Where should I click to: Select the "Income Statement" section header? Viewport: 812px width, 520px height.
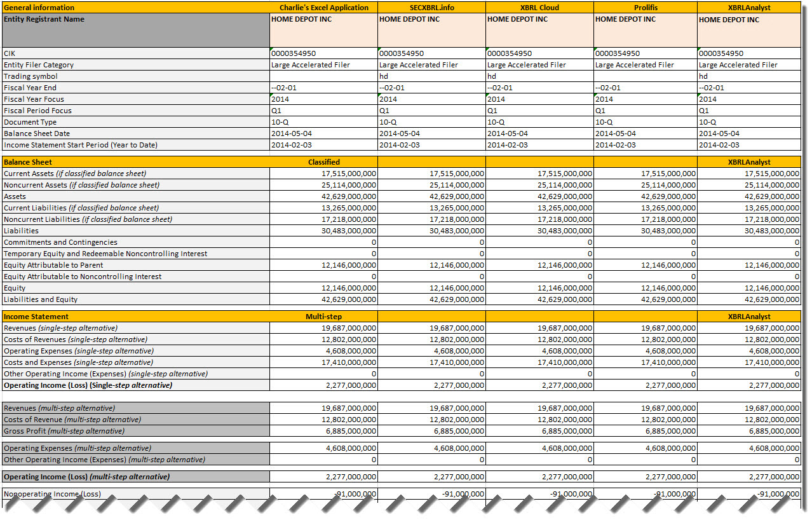tap(136, 317)
